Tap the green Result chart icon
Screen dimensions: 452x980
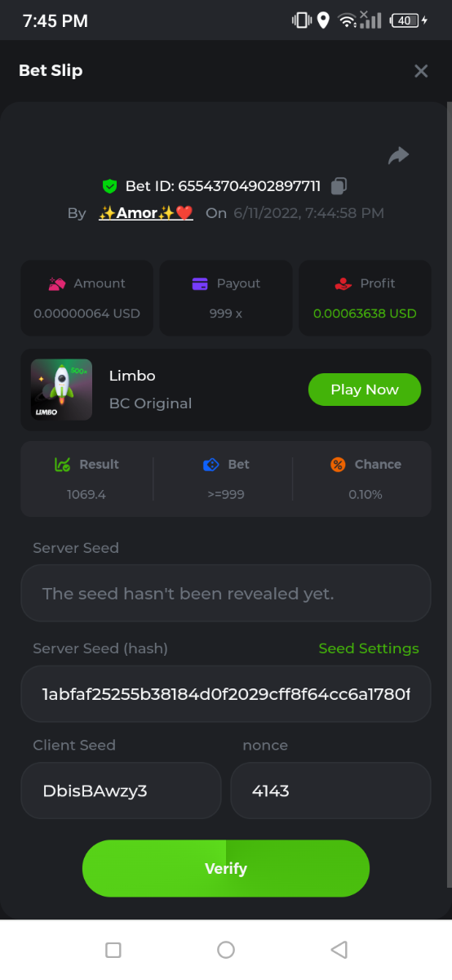[x=62, y=464]
